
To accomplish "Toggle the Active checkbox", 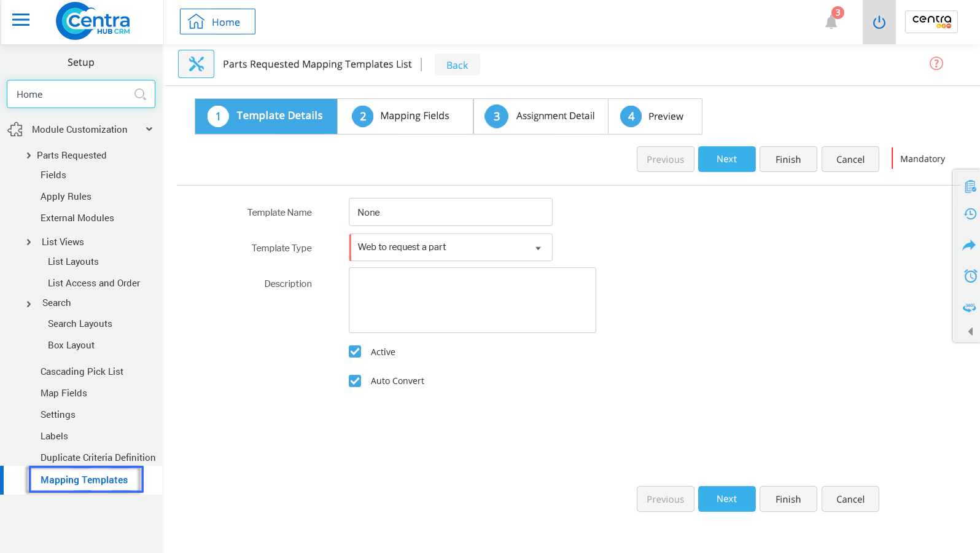I will (355, 351).
